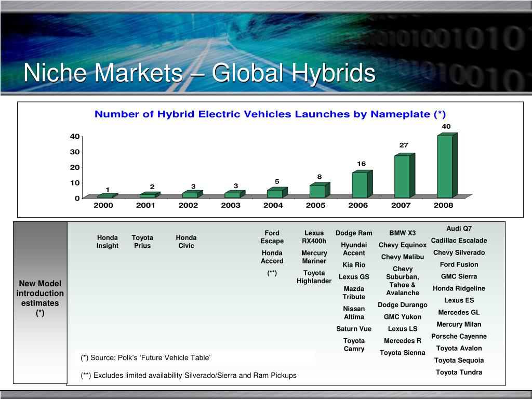This screenshot has width=532, height=399.
Task: Click the 'Honda Civic' entry
Action: click(x=187, y=242)
